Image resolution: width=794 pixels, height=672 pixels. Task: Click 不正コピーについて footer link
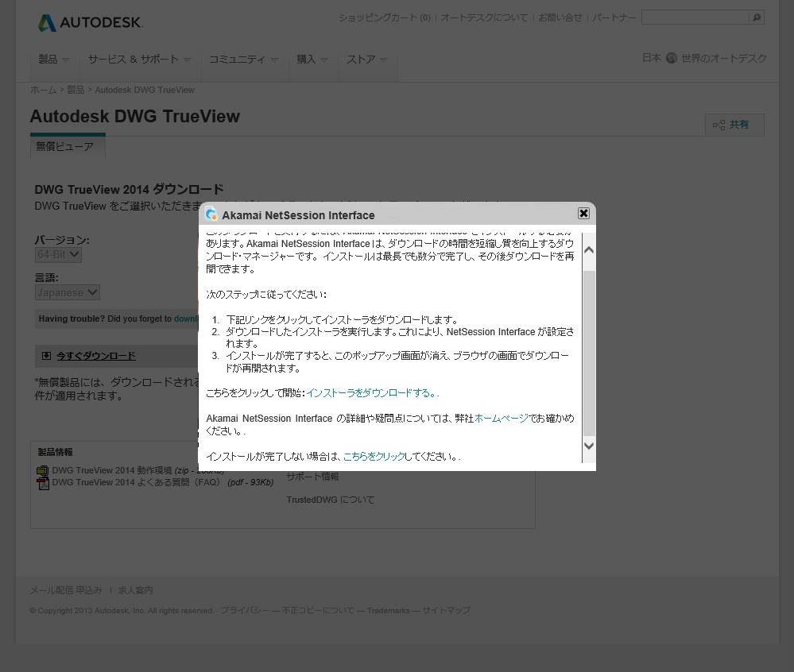318,611
